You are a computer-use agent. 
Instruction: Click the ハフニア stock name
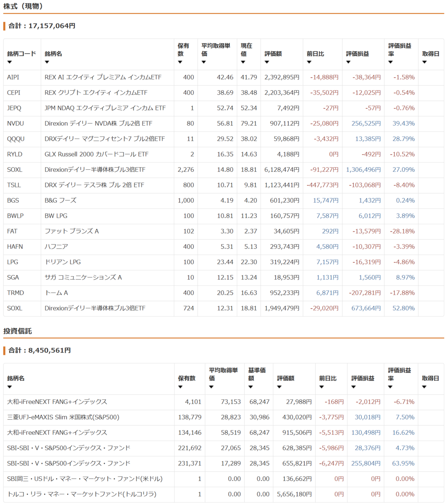coord(56,247)
